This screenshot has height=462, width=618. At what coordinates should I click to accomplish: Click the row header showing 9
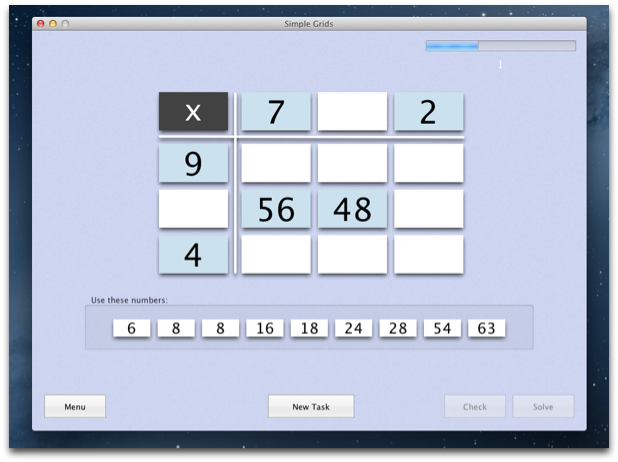(194, 163)
